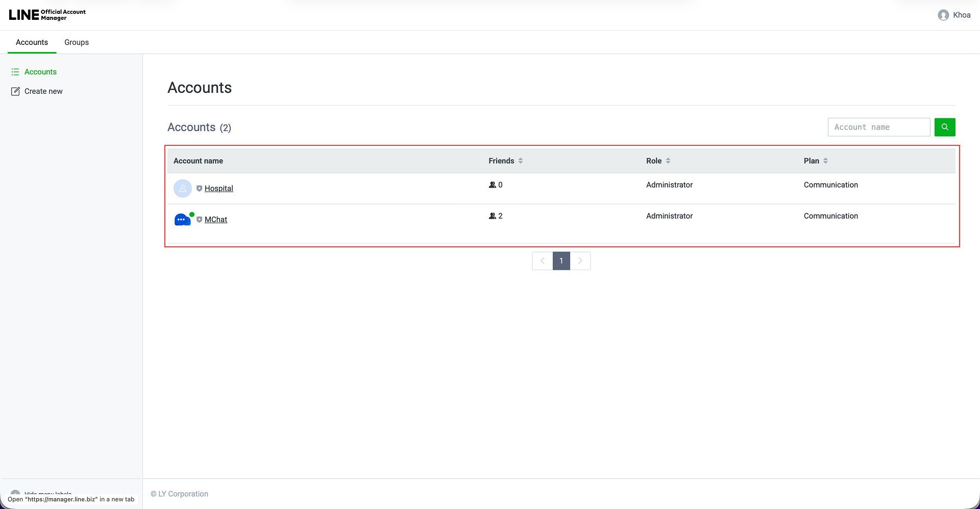This screenshot has width=980, height=509.
Task: Focus the Account name search field
Action: point(878,127)
